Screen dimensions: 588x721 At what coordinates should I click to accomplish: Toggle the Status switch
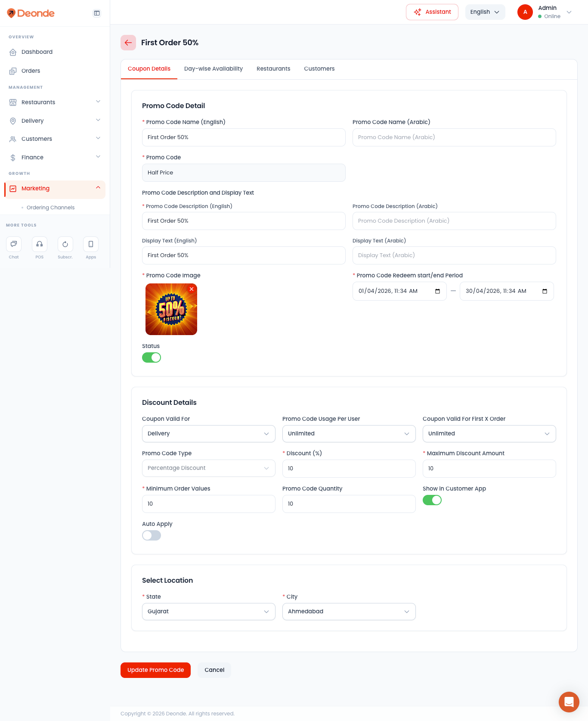tap(152, 357)
